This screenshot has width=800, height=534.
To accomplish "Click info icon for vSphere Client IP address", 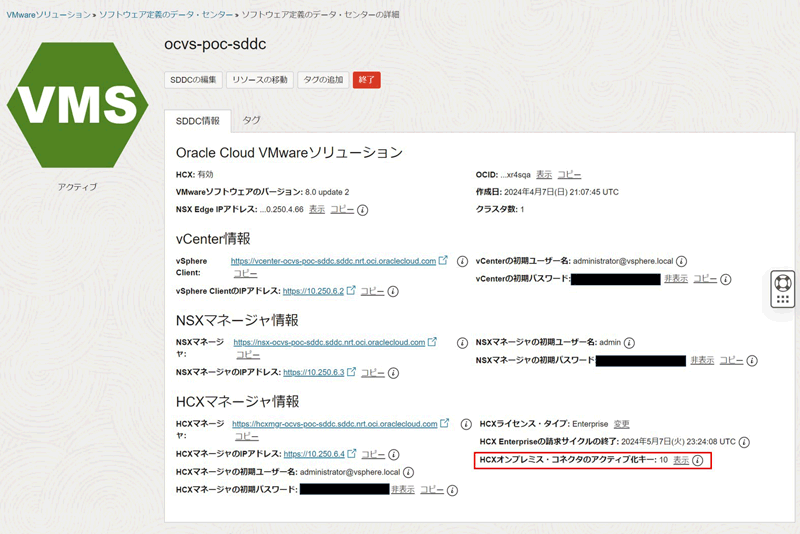I will [x=393, y=291].
